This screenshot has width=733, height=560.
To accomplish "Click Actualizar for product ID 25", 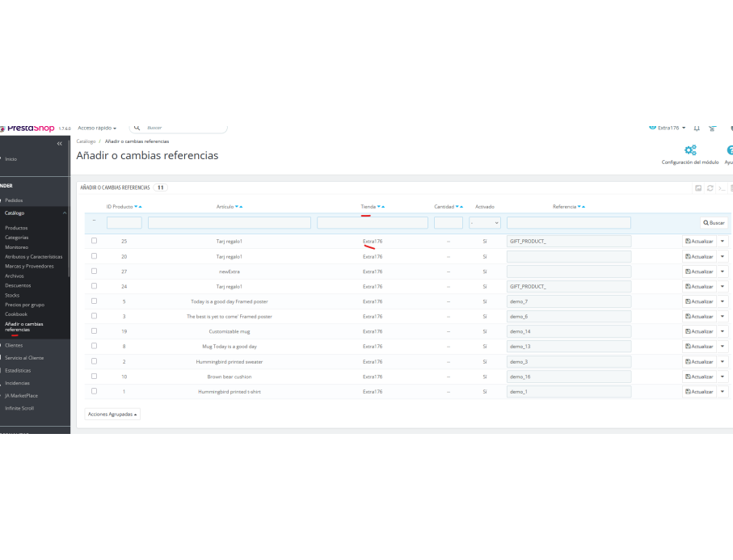I will click(x=699, y=241).
